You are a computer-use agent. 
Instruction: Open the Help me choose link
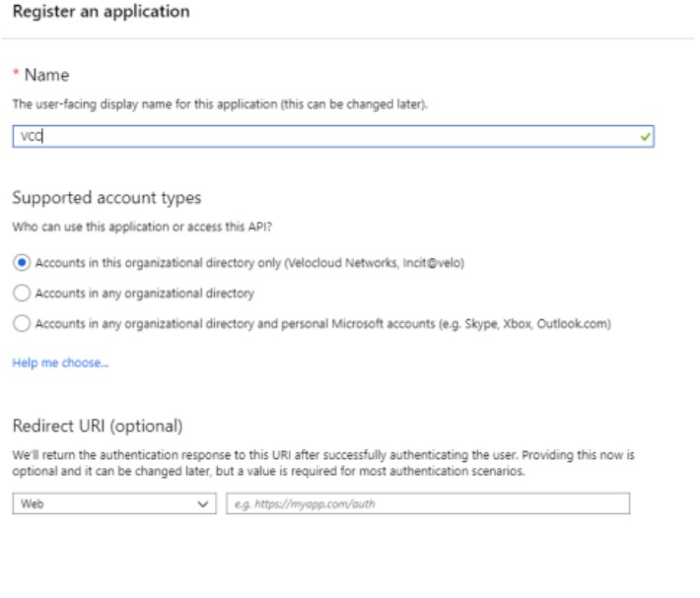pyautogui.click(x=60, y=363)
